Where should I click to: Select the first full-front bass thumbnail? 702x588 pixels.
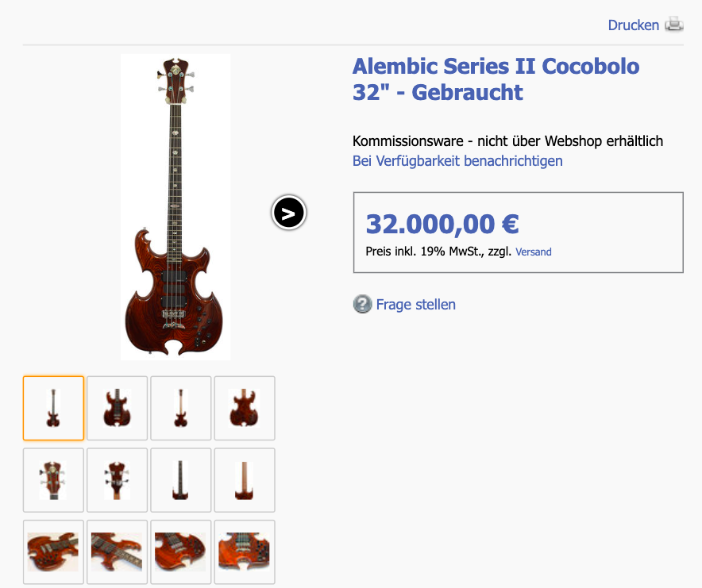(53, 408)
